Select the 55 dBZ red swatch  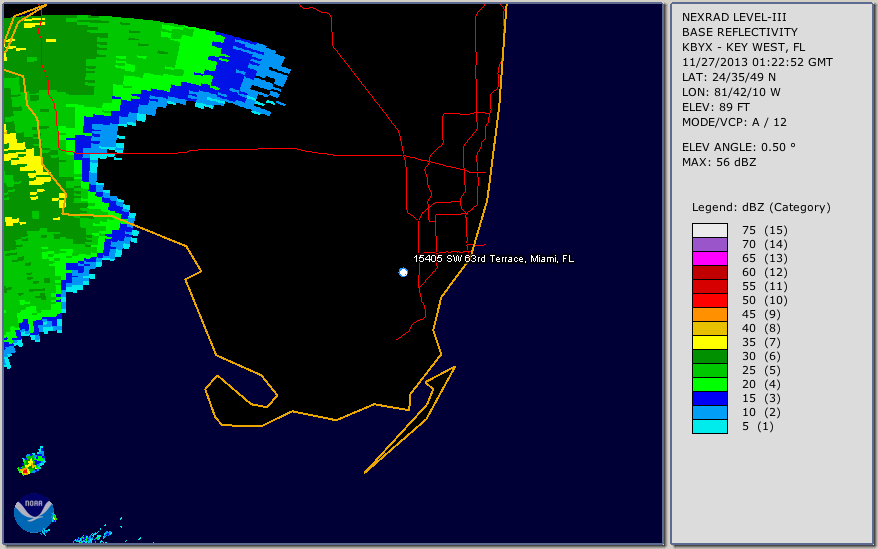710,286
